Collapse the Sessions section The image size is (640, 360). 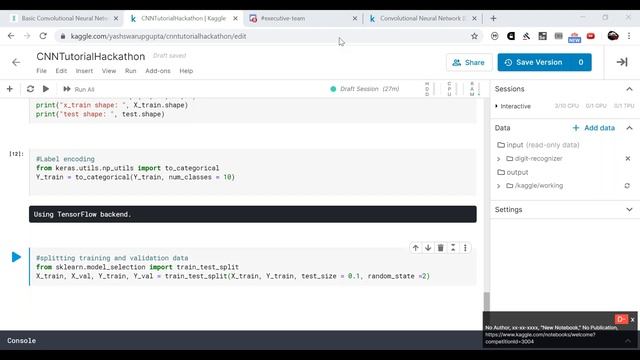click(x=629, y=89)
